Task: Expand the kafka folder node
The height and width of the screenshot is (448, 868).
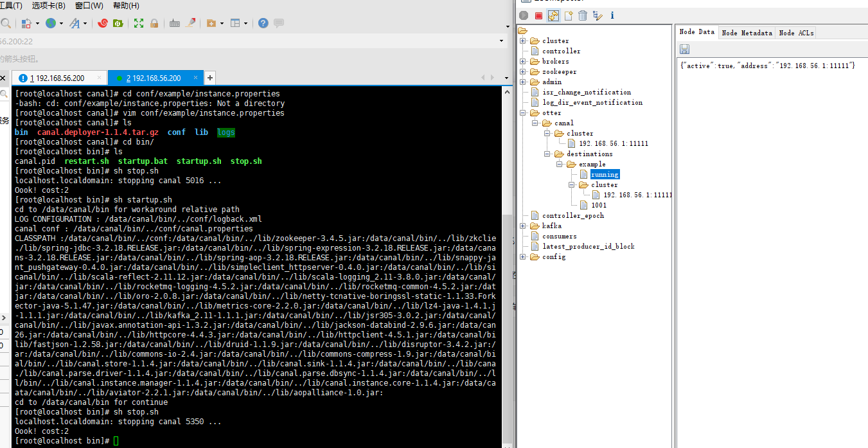Action: tap(523, 226)
